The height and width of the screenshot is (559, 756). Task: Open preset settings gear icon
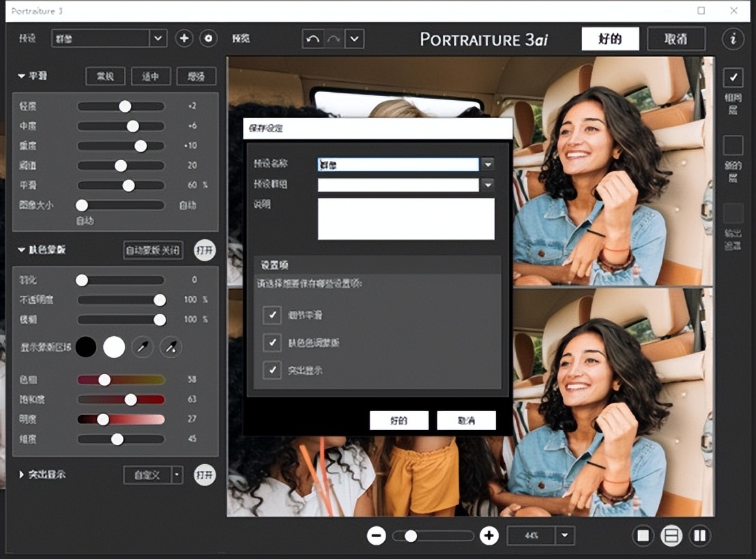coord(208,38)
